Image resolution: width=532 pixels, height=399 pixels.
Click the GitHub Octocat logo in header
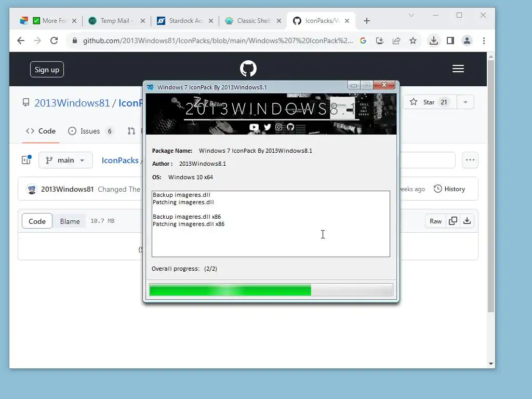(x=248, y=69)
